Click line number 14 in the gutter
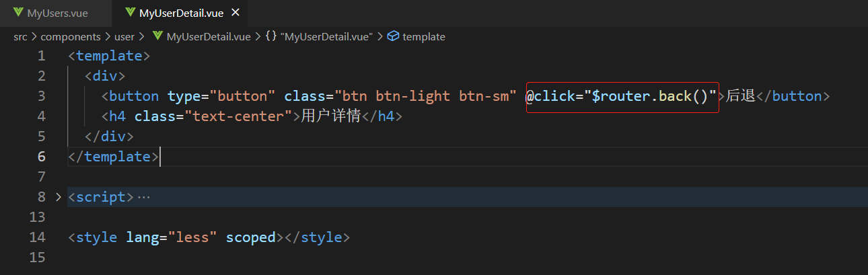Screen dimensions: 868x275 click(x=38, y=237)
